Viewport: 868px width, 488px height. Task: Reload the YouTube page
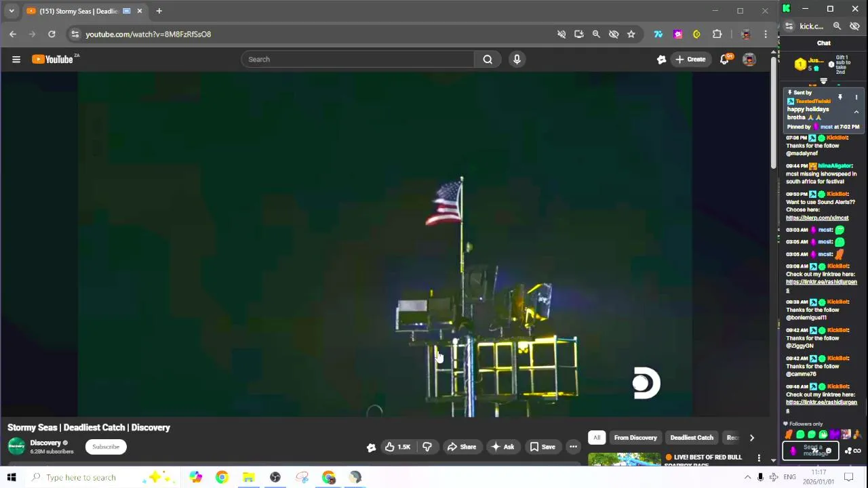[x=52, y=34]
